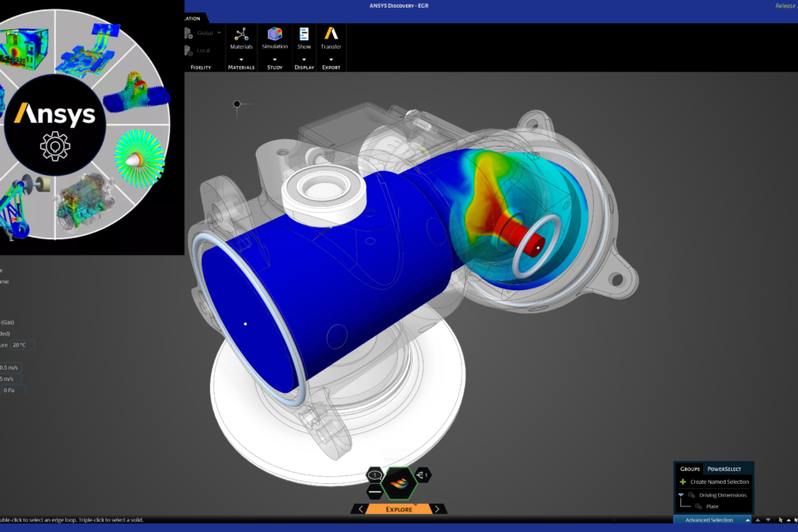Select the radial fin heat sink thumbnail
The image size is (798, 532).
pyautogui.click(x=140, y=157)
